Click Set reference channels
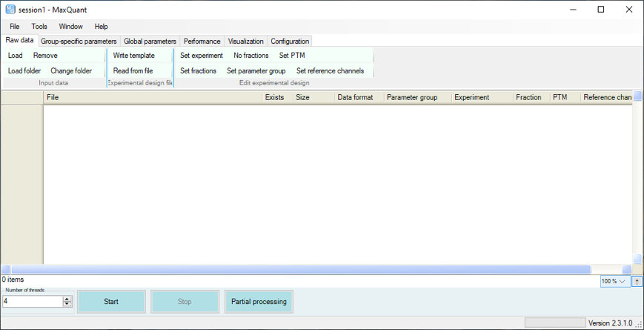This screenshot has width=644, height=330. (330, 71)
